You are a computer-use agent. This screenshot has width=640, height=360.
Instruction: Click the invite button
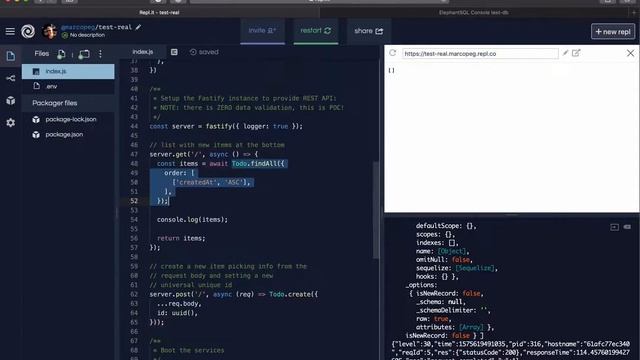pos(262,31)
